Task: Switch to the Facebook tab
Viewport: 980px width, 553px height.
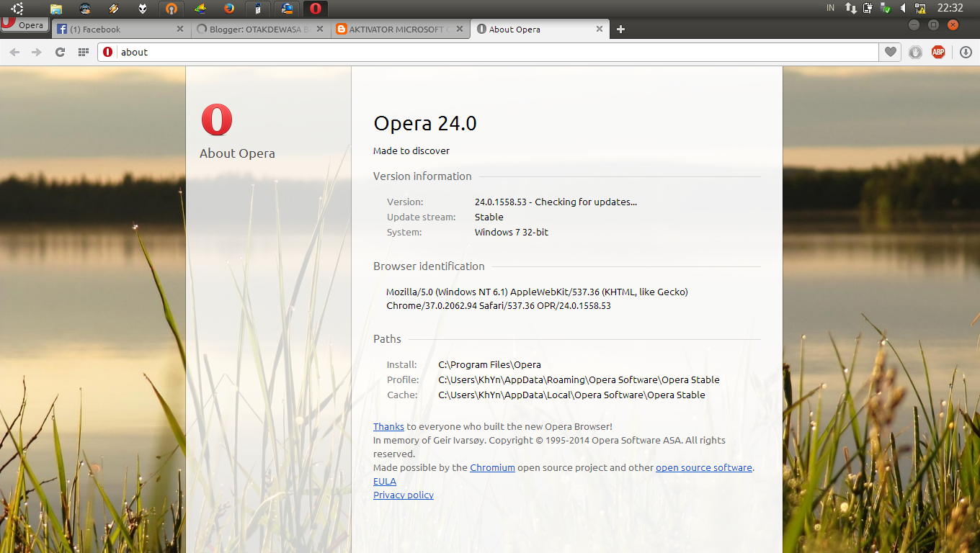Action: click(115, 30)
